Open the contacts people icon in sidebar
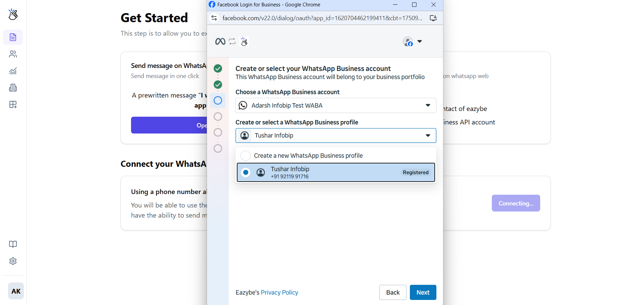 point(13,54)
